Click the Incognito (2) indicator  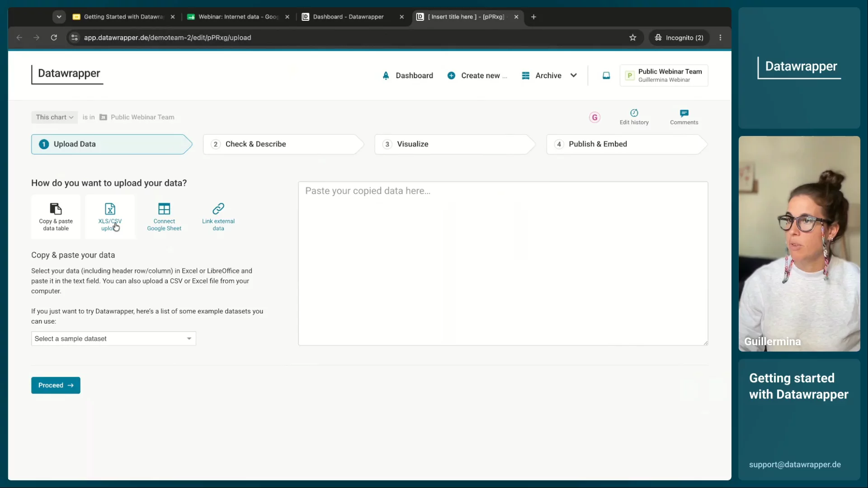click(x=679, y=38)
